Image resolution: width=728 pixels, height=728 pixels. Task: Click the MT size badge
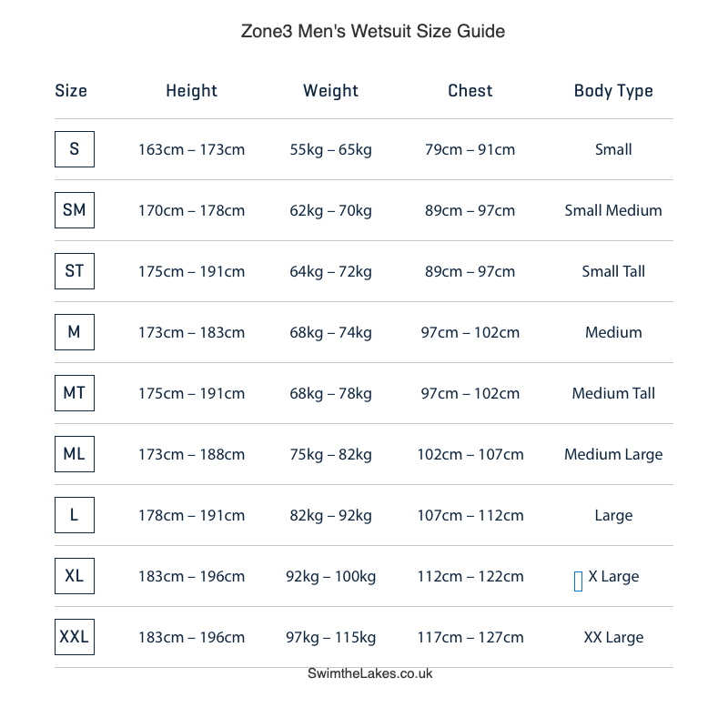(x=75, y=393)
